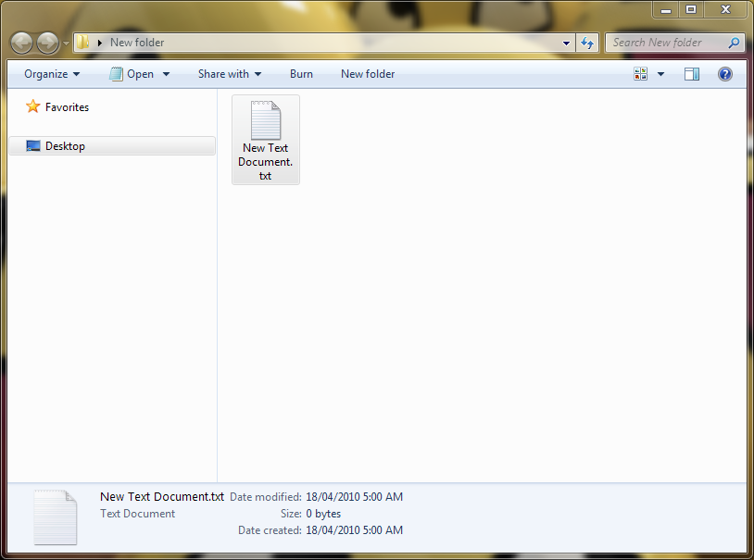
Task: Open the Help question mark icon
Action: tap(724, 74)
